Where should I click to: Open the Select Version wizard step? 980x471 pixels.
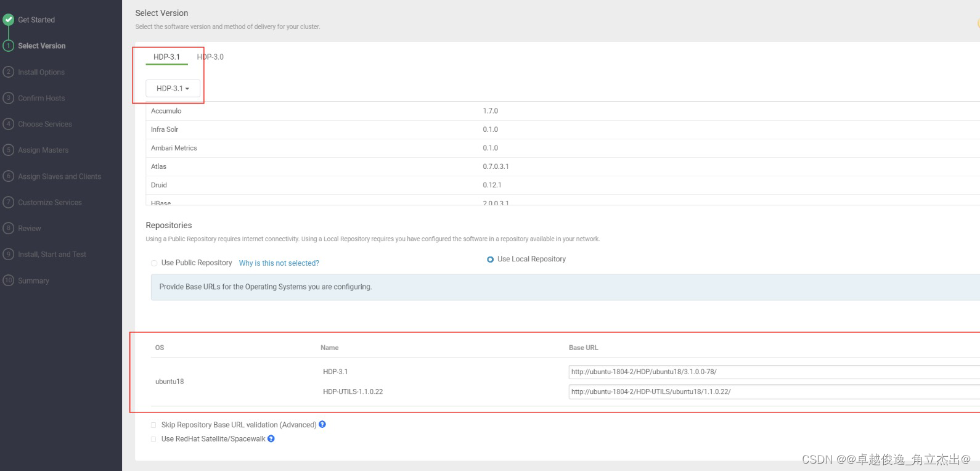point(42,46)
